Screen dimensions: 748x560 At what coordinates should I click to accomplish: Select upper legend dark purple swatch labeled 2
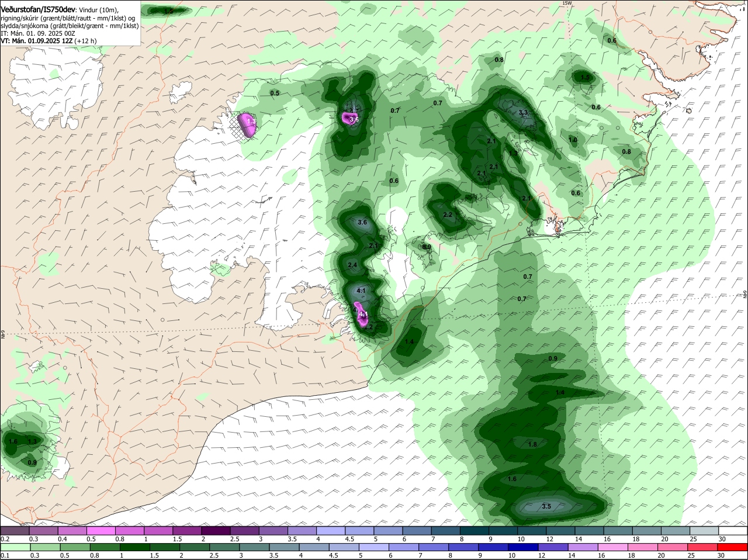tap(216, 531)
